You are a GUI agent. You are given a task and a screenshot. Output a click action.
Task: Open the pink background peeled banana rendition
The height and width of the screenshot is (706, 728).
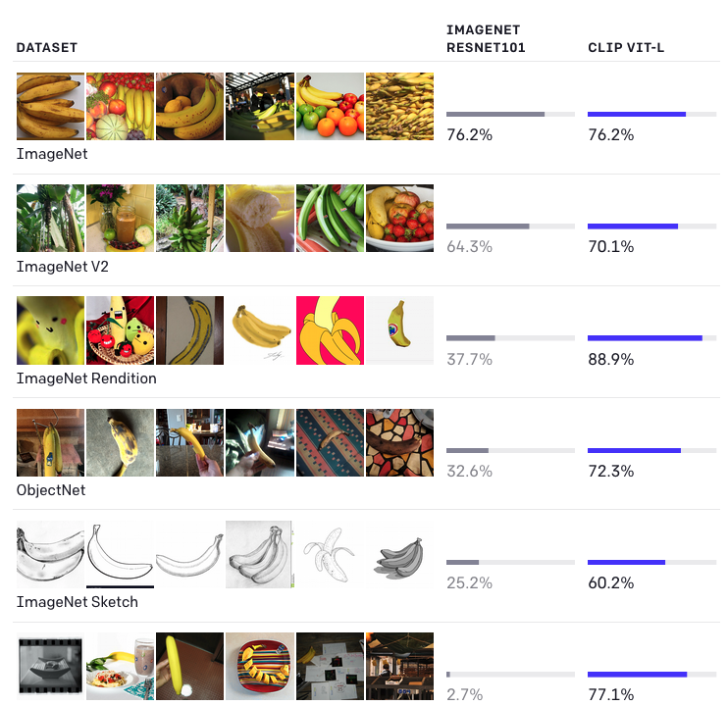click(330, 330)
